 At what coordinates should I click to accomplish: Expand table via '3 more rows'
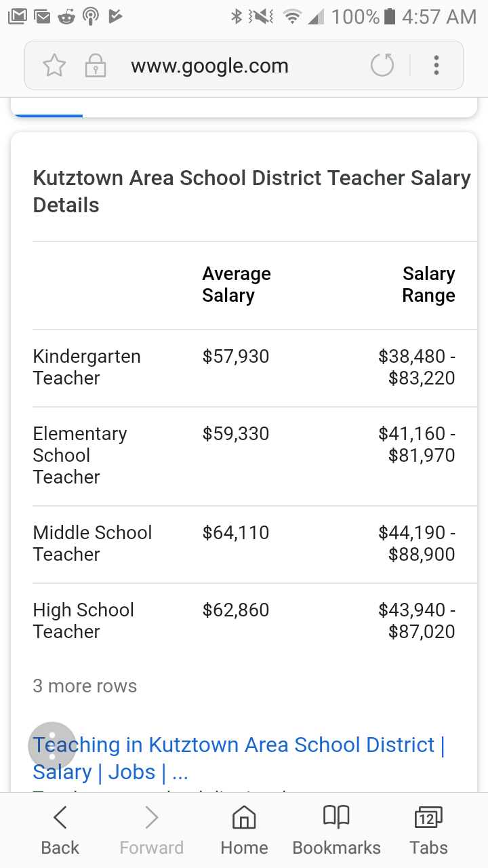pos(85,686)
